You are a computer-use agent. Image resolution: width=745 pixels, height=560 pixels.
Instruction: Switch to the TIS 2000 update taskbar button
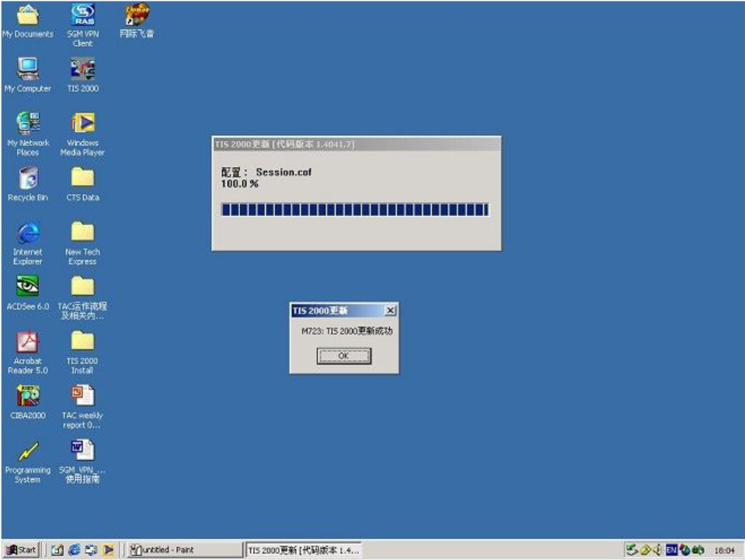[303, 550]
